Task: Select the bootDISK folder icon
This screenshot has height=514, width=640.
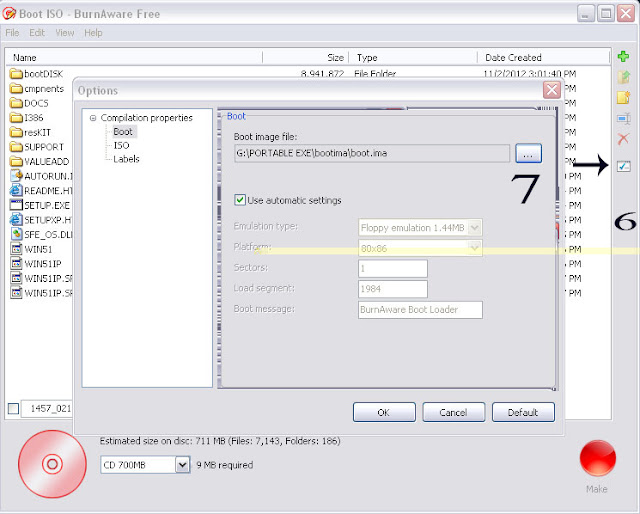Action: pos(16,73)
